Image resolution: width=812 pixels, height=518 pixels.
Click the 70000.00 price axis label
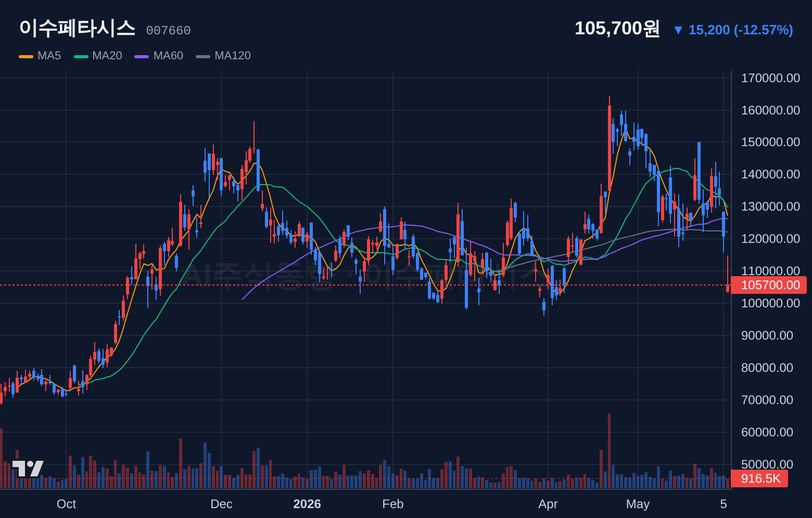[x=767, y=400]
